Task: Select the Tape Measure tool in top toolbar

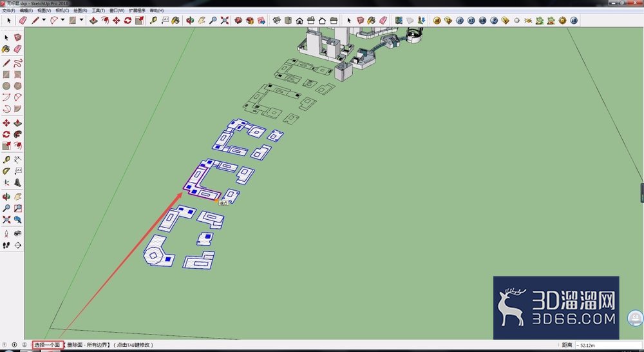Action: (153, 20)
